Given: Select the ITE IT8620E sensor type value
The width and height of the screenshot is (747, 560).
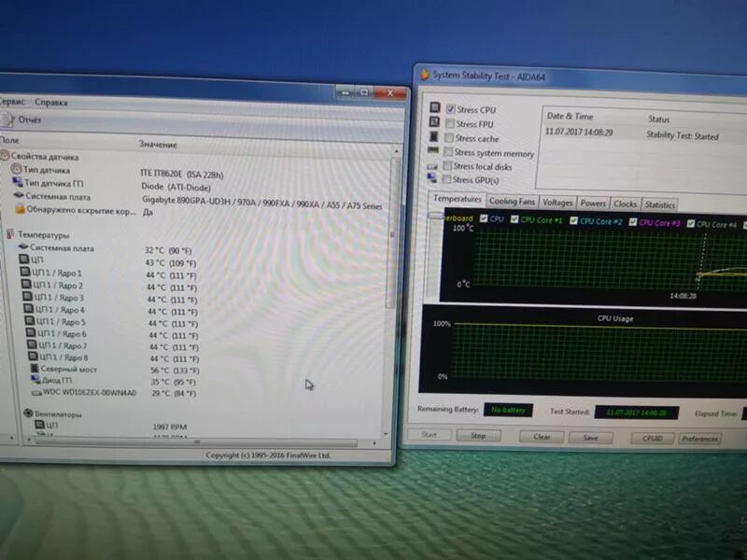Looking at the screenshot, I should 182,174.
